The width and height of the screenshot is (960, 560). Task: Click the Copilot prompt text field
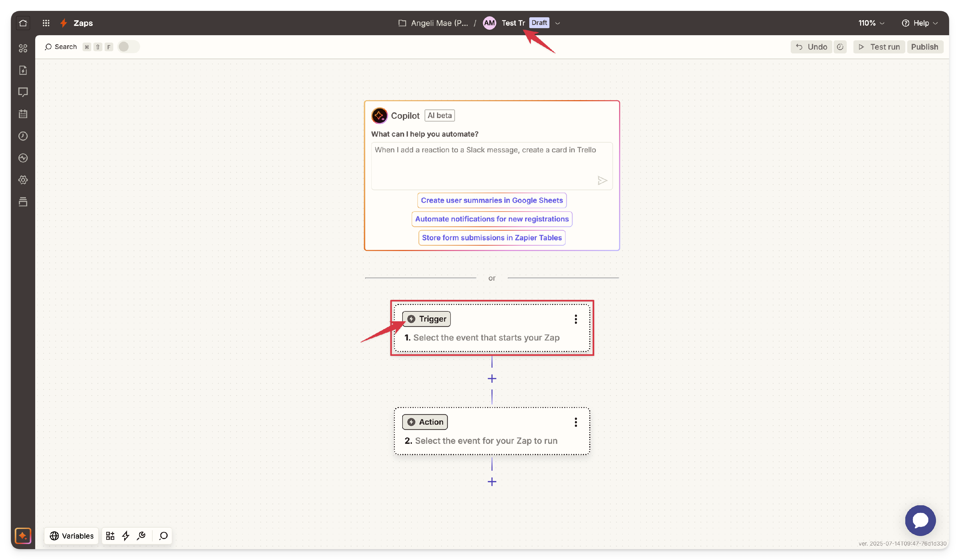tap(492, 166)
